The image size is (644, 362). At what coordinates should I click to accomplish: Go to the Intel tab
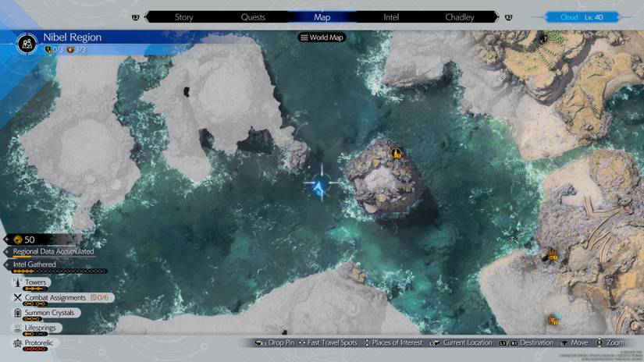[x=391, y=16]
